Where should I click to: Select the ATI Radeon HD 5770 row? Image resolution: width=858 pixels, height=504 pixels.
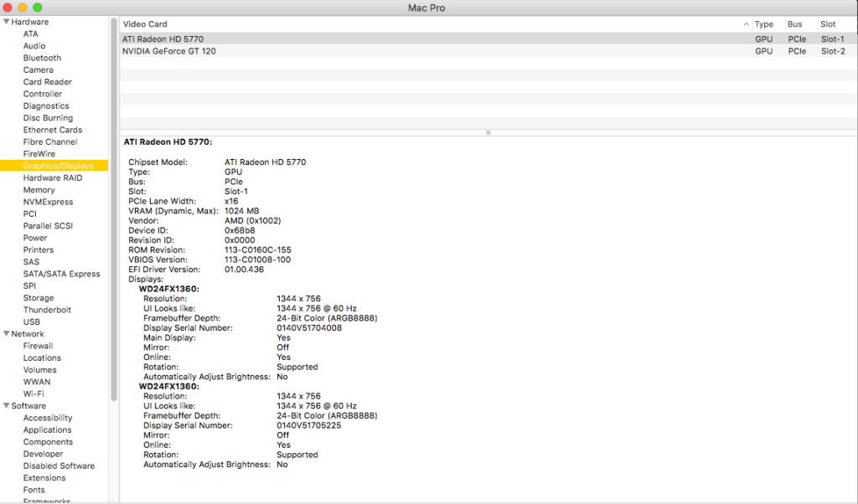488,39
